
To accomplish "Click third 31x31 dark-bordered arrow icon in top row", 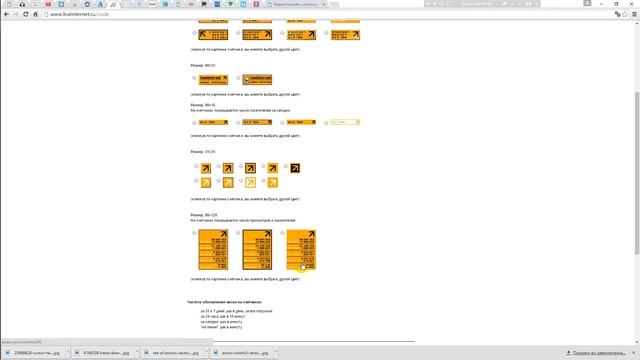I will (250, 168).
